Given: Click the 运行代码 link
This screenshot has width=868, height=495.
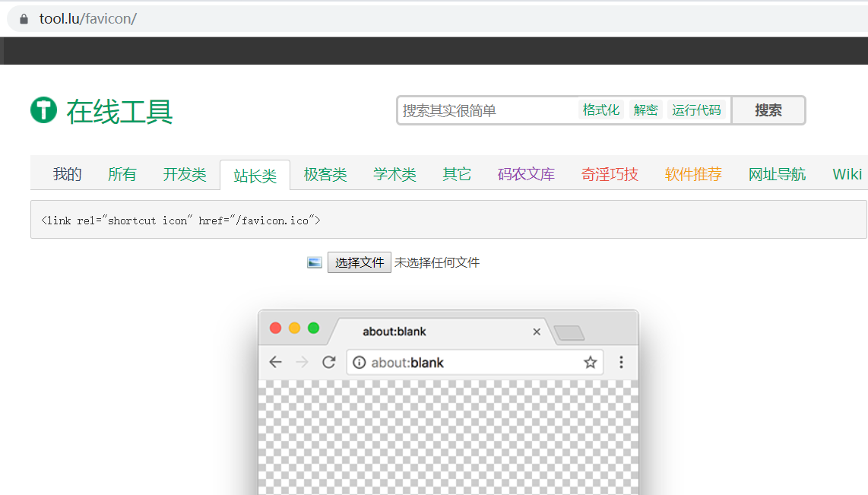Looking at the screenshot, I should [697, 109].
